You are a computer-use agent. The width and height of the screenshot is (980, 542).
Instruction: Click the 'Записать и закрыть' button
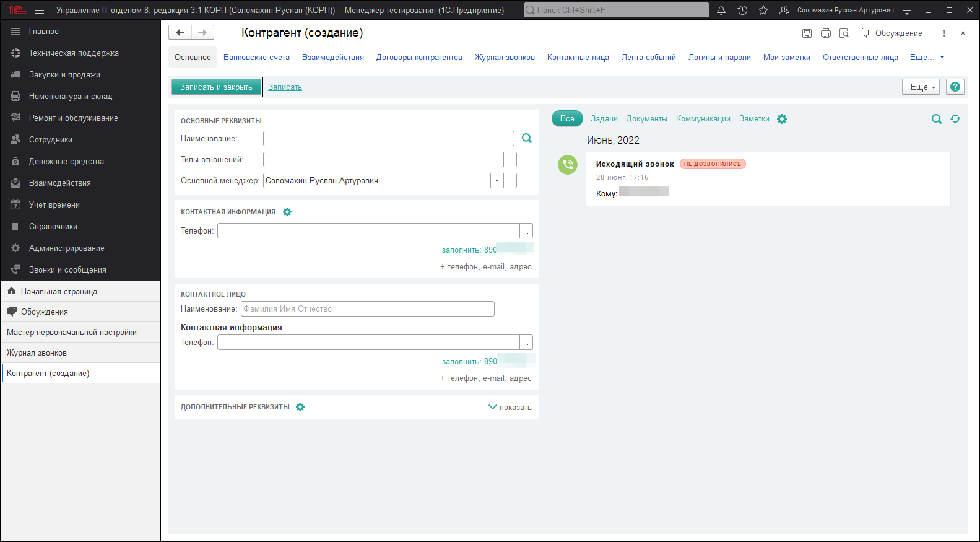pos(216,87)
